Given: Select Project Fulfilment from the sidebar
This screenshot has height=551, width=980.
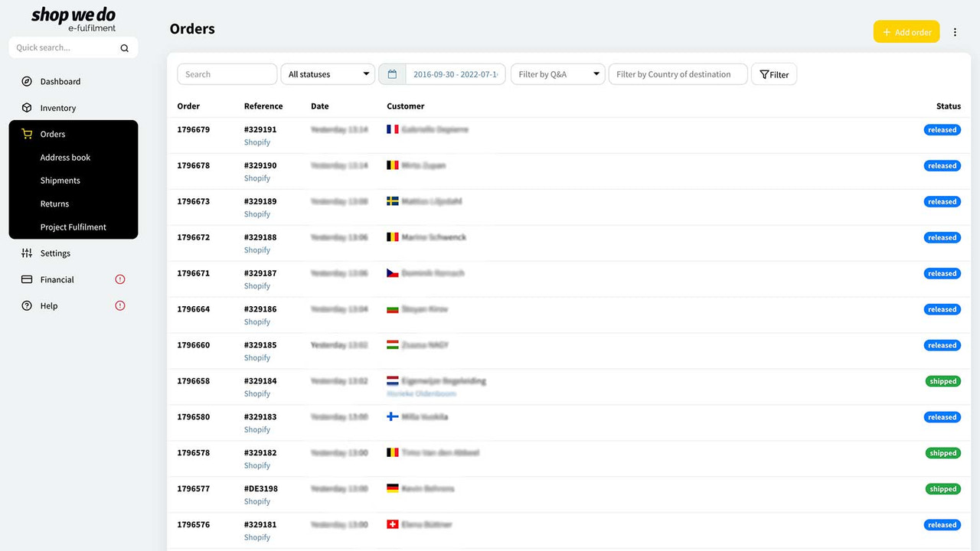Looking at the screenshot, I should [73, 227].
